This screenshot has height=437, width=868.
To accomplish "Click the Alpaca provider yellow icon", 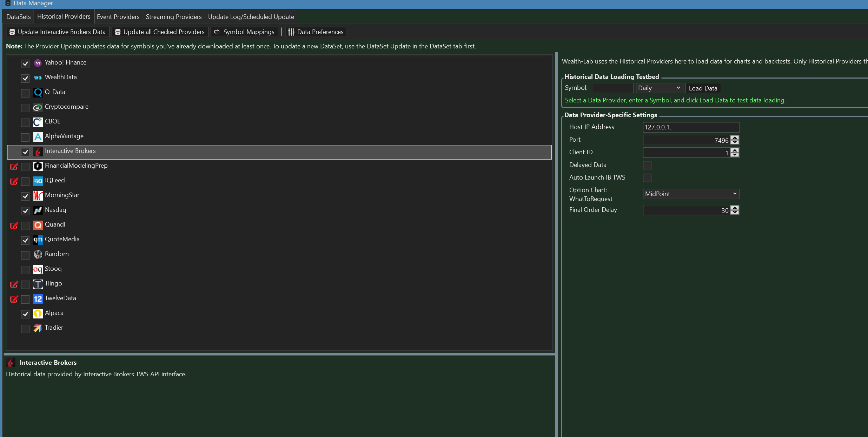I will tap(38, 313).
